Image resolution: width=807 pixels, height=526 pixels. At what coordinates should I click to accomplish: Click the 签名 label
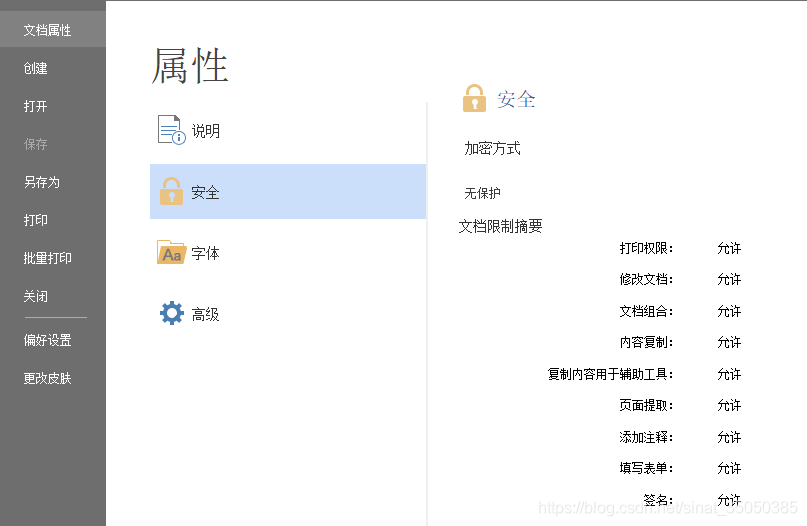coord(658,500)
